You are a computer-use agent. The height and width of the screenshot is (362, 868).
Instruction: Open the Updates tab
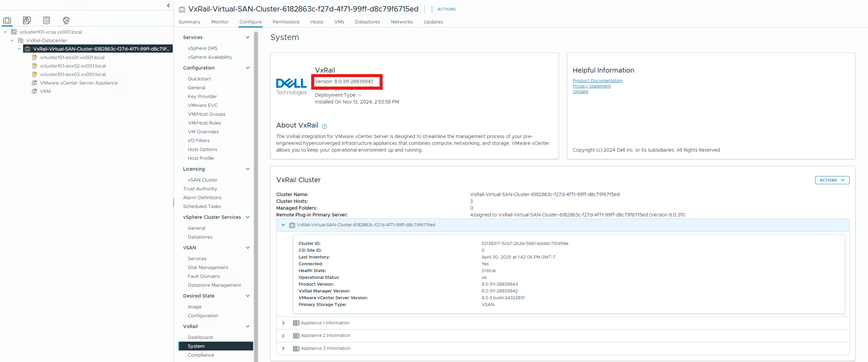pos(433,22)
